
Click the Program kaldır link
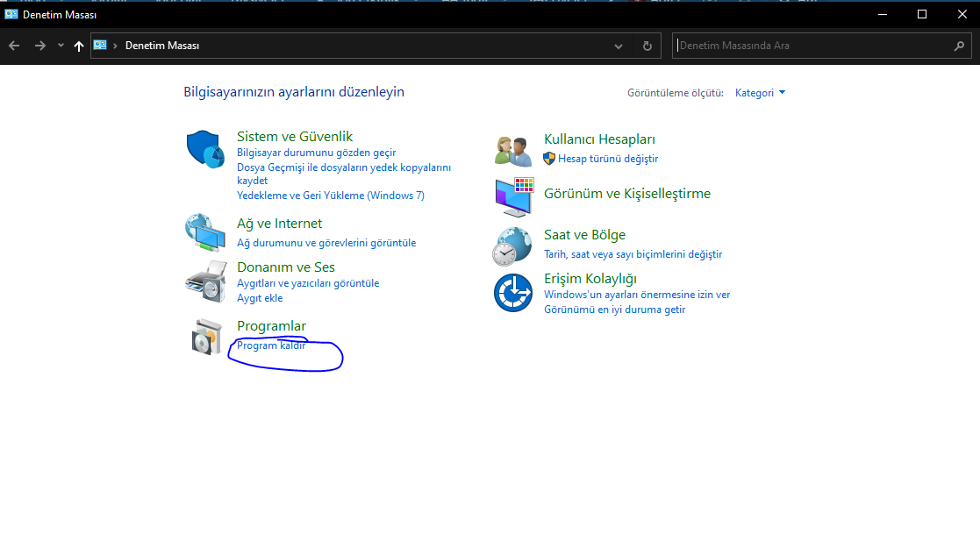[271, 345]
